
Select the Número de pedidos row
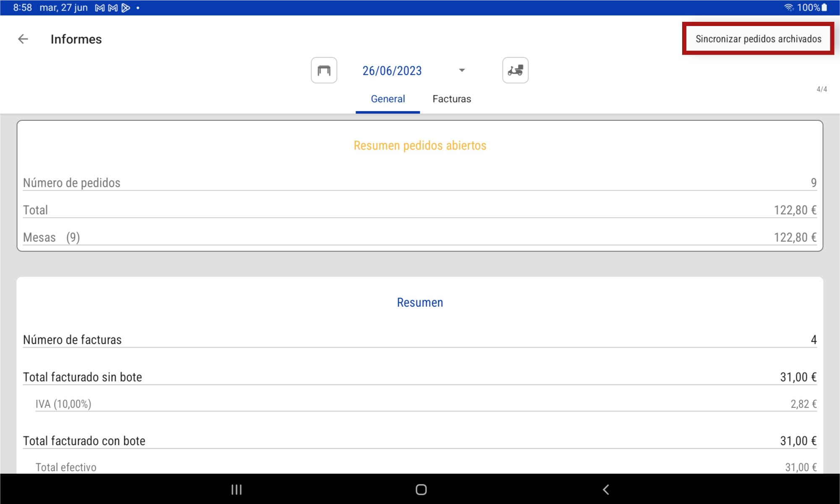point(420,183)
